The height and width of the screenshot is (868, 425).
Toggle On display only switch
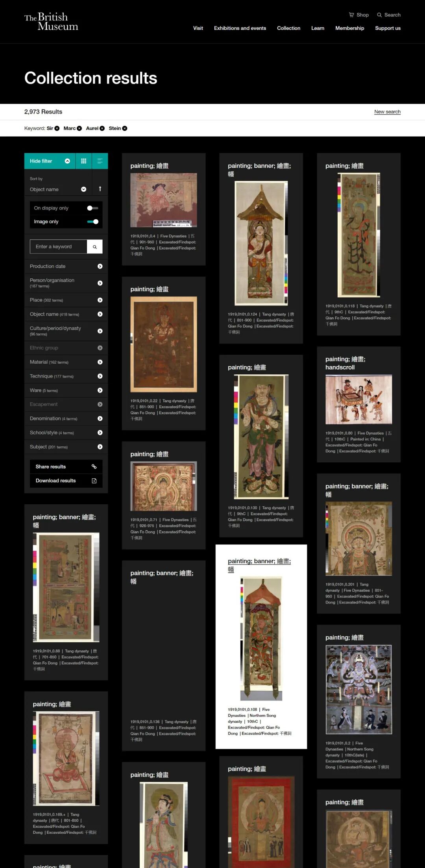(x=93, y=208)
